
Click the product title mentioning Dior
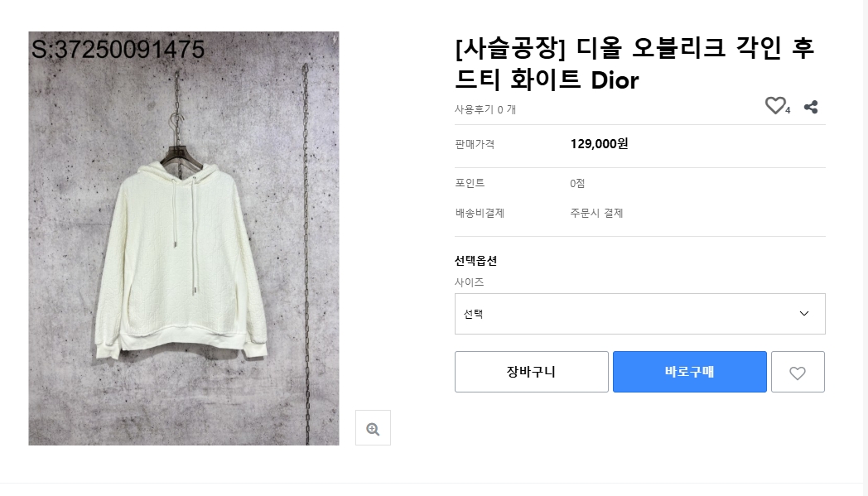pos(634,64)
